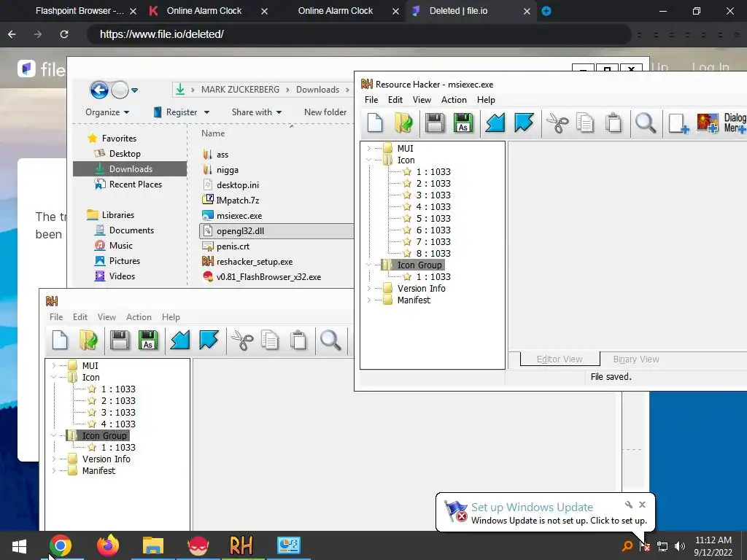Open Windows Start menu
The width and height of the screenshot is (747, 560).
click(x=19, y=545)
